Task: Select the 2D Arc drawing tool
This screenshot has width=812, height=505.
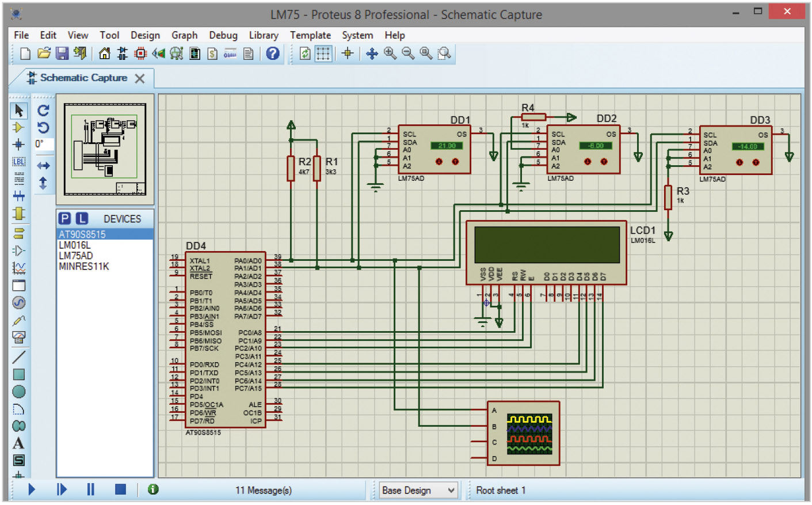Action: [x=19, y=409]
